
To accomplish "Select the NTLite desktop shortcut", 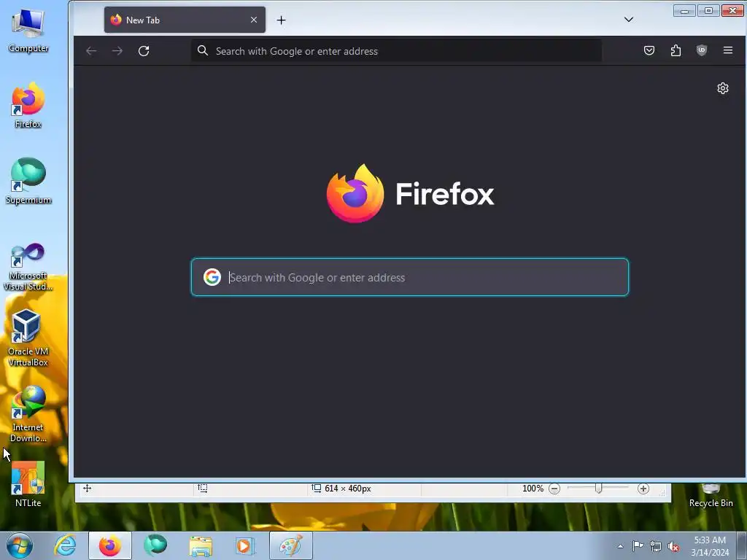I will coord(28,484).
